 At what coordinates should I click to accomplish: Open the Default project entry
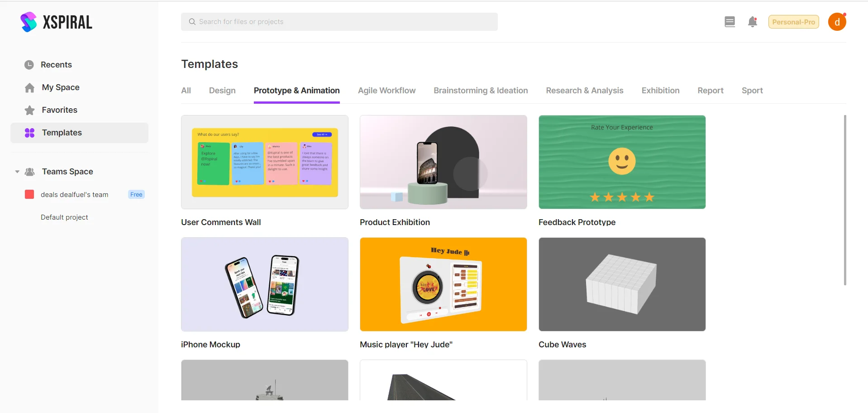64,217
